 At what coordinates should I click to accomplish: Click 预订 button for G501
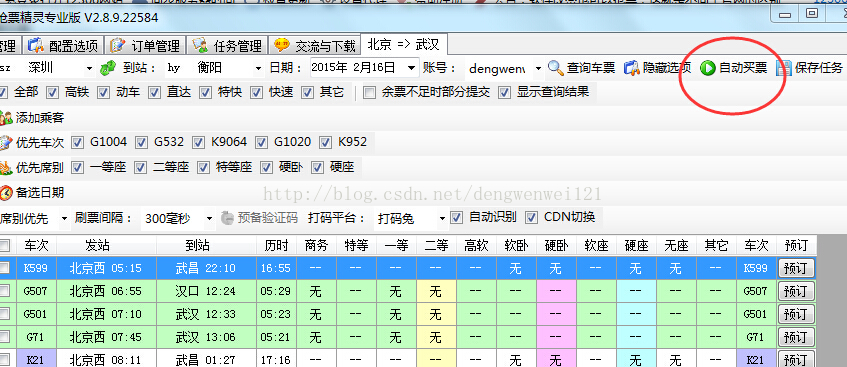pos(796,315)
